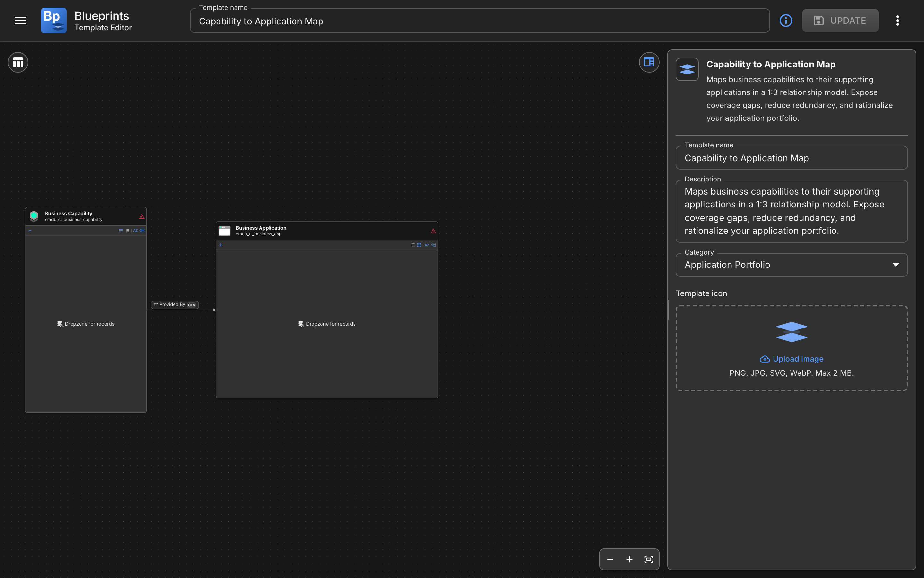Click the layered template icon in the upload area
Screen dimensions: 924x578
[791, 332]
